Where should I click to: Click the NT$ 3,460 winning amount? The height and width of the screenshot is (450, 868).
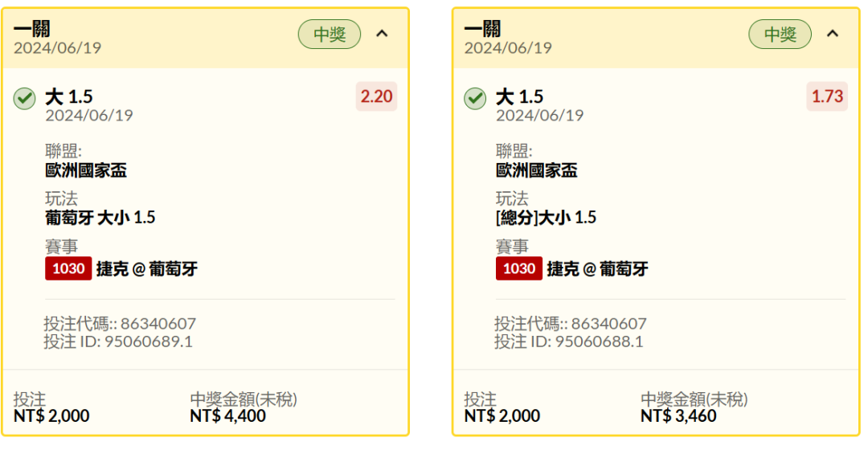(678, 415)
